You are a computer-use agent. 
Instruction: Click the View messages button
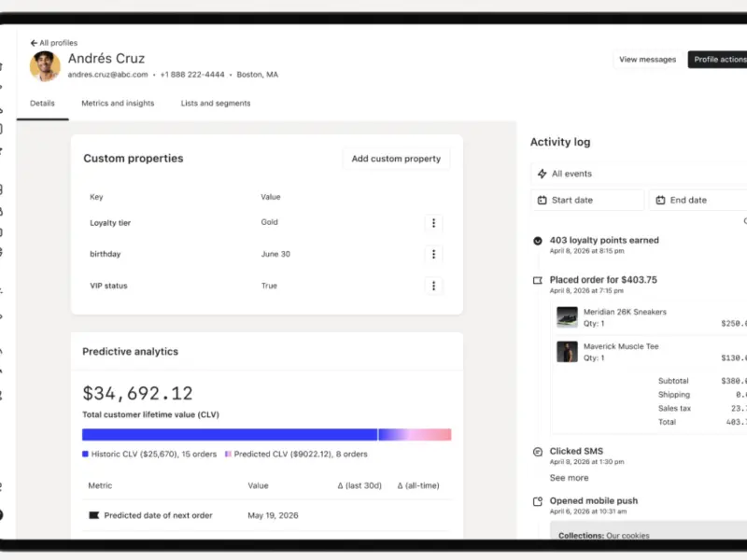point(647,60)
